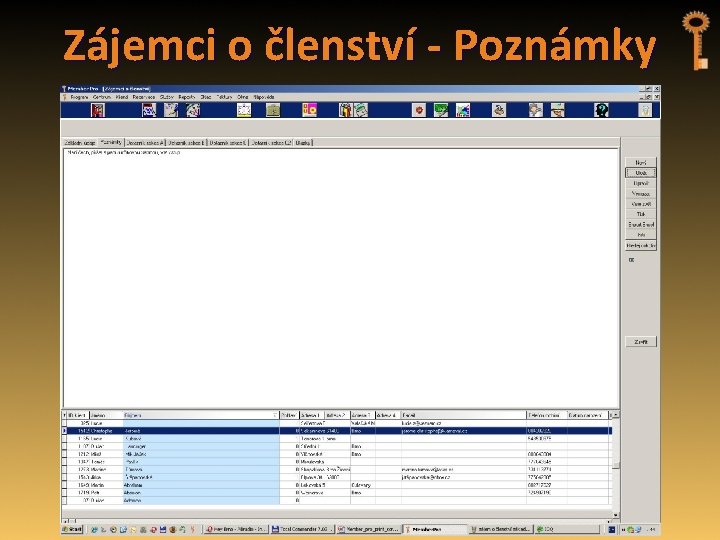Click the head with question mark help icon

[601, 110]
